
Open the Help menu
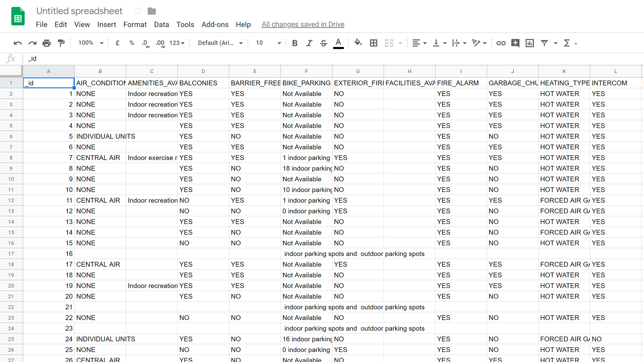coord(243,24)
